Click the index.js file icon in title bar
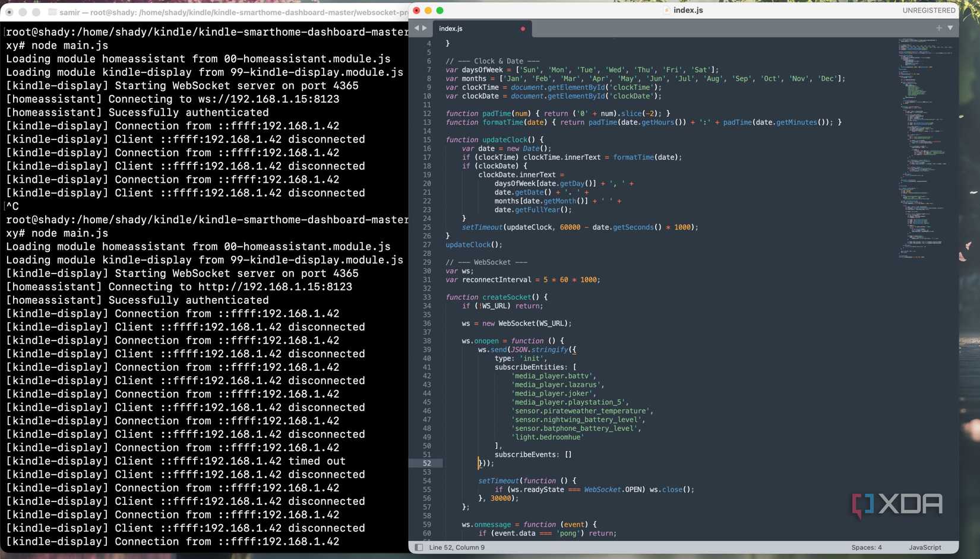Viewport: 980px width, 559px height. (x=666, y=10)
